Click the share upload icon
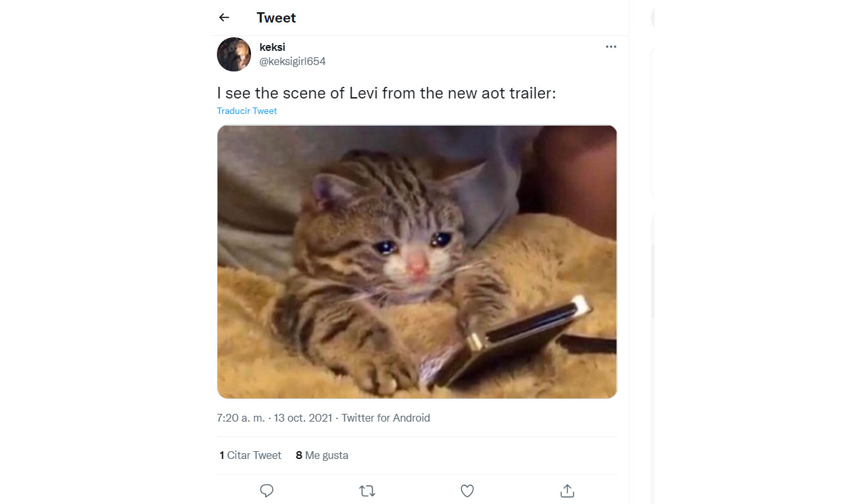Image resolution: width=867 pixels, height=504 pixels. [x=567, y=491]
